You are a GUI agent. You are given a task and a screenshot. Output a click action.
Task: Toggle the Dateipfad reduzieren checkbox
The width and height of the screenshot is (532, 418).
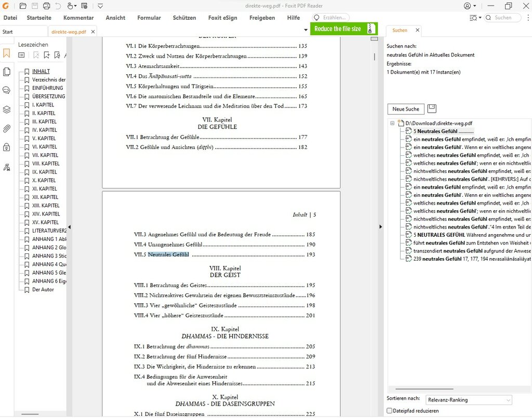390,411
